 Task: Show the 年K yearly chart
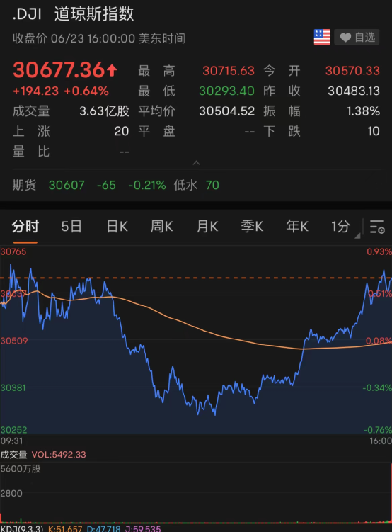tap(297, 226)
